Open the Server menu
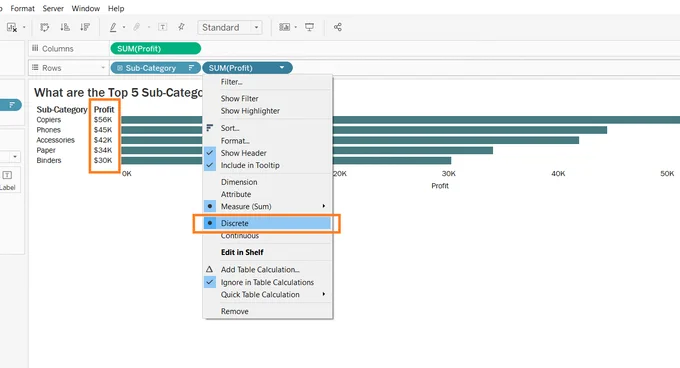680x368 pixels. (x=53, y=8)
